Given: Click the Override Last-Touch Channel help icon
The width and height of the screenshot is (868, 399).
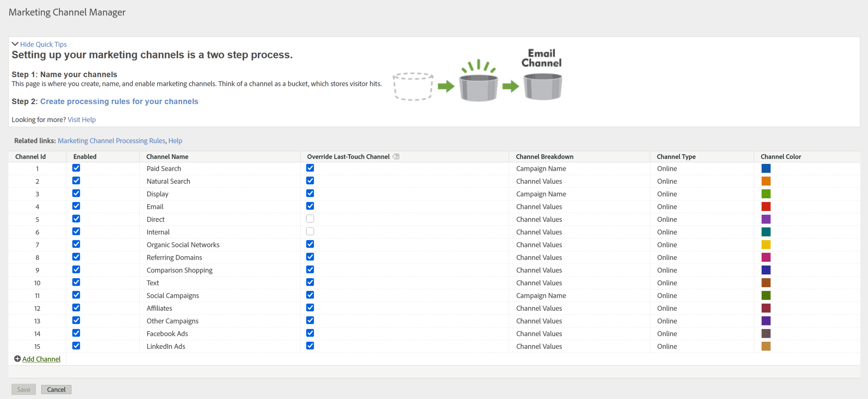Looking at the screenshot, I should coord(396,156).
